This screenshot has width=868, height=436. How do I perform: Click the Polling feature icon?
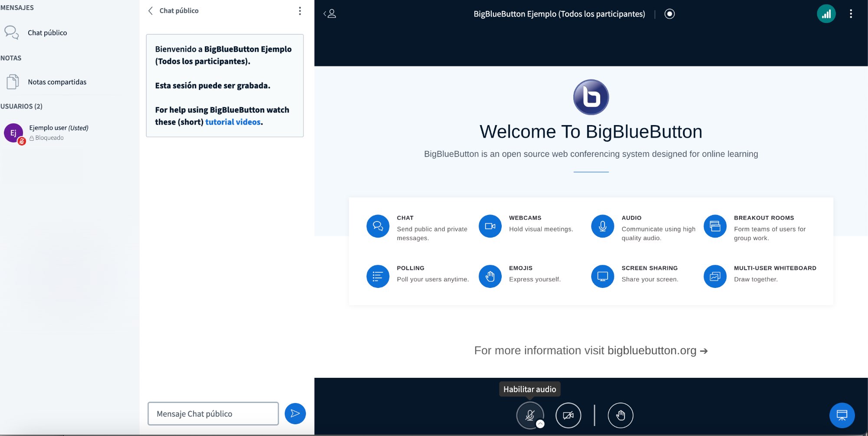(378, 277)
